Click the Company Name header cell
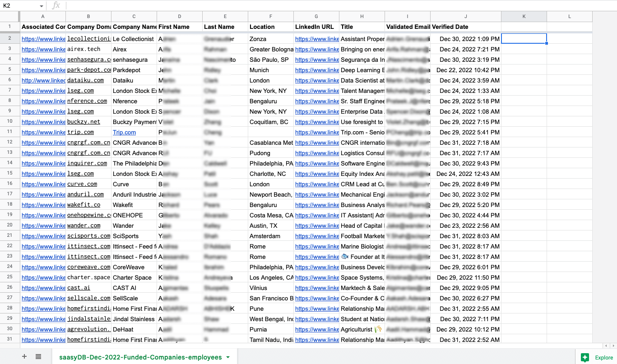This screenshot has width=617, height=364. (x=134, y=27)
